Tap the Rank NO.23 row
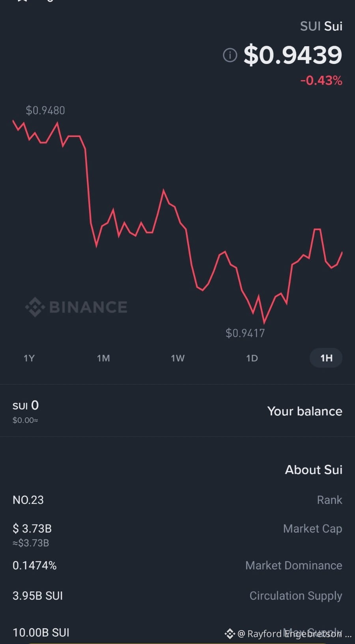The height and width of the screenshot is (644, 355). point(177,500)
